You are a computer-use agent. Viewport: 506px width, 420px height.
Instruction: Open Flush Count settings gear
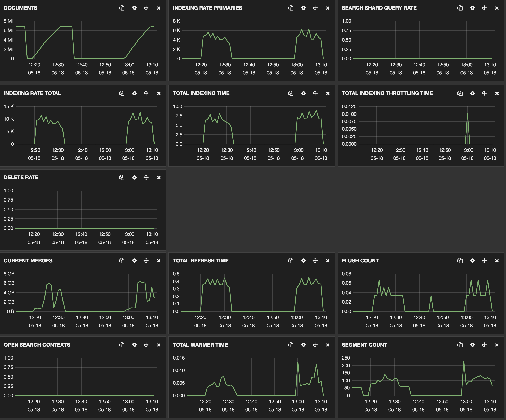[472, 261]
